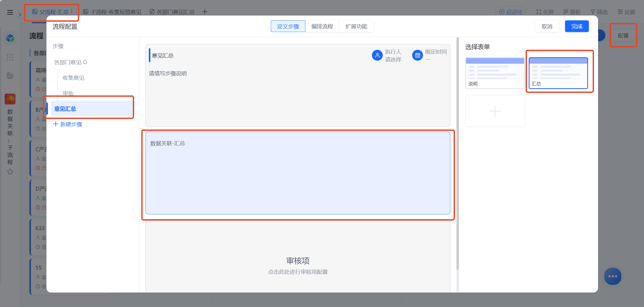Screen dimensions: 644x307
Task: Click the orange workspace avatar icon
Action: (10, 99)
